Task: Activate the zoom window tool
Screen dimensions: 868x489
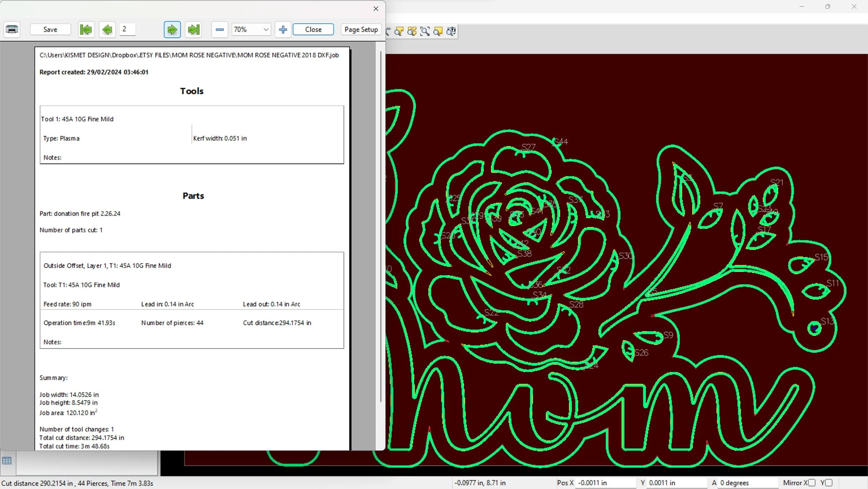Action: coord(425,31)
